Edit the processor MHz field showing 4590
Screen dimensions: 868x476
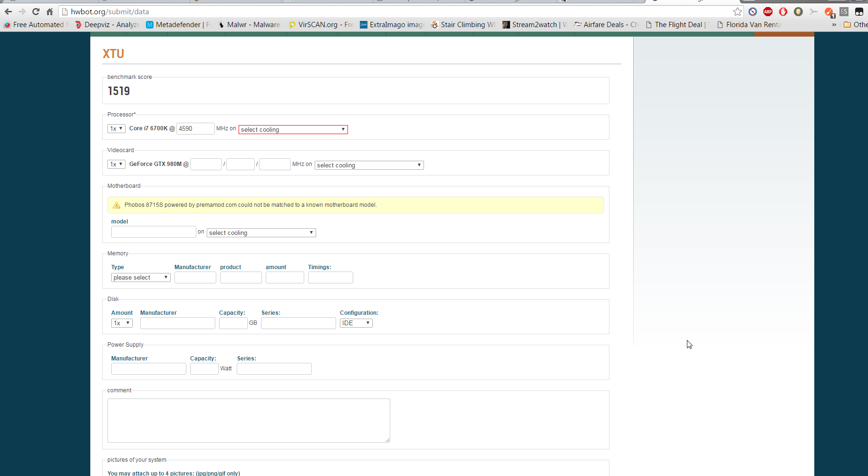[195, 128]
